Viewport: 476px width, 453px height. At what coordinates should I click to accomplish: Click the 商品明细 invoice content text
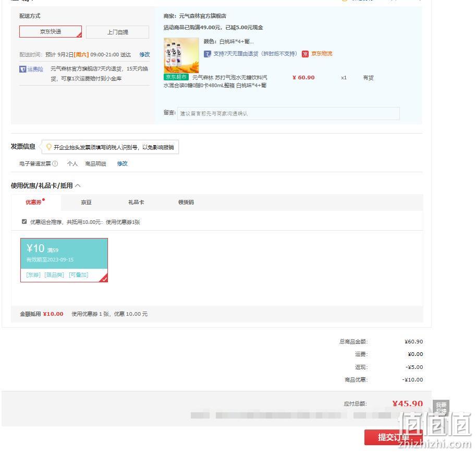click(x=95, y=164)
